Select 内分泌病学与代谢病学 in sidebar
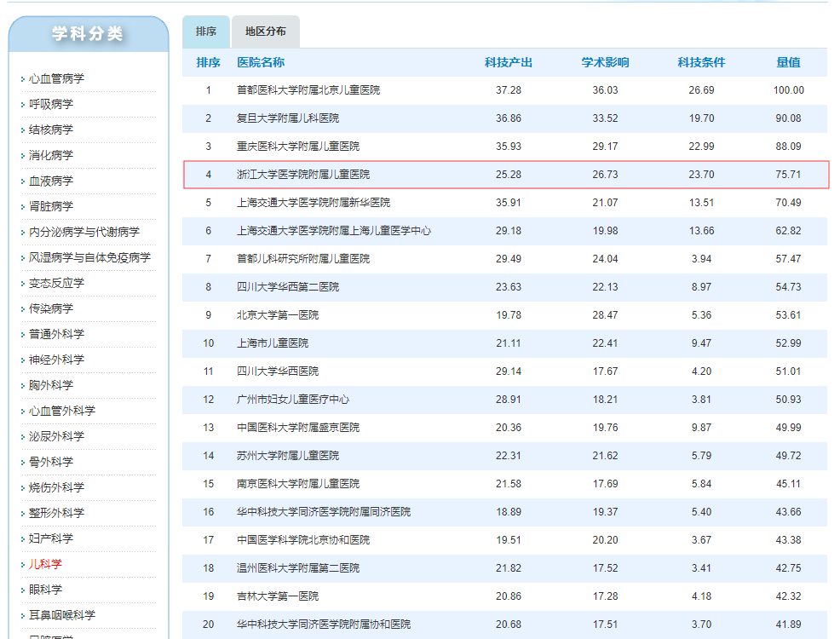The image size is (840, 639). [84, 232]
